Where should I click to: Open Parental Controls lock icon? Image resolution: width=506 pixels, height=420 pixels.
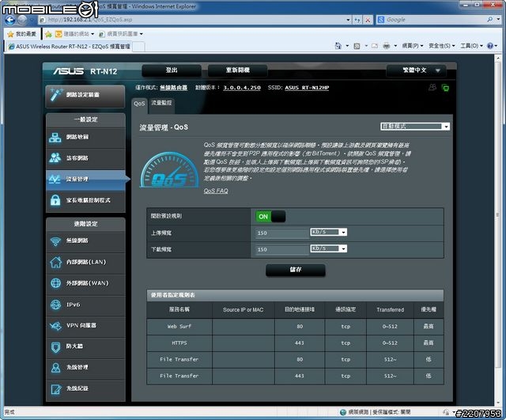click(55, 200)
